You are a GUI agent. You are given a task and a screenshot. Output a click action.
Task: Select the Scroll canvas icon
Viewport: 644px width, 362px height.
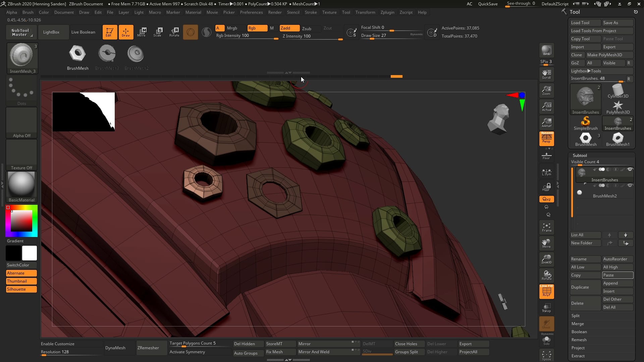546,74
